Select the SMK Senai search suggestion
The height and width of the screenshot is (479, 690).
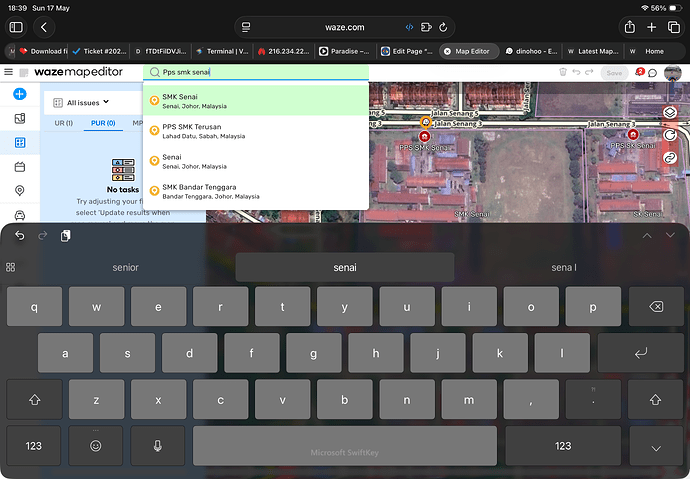[x=256, y=101]
